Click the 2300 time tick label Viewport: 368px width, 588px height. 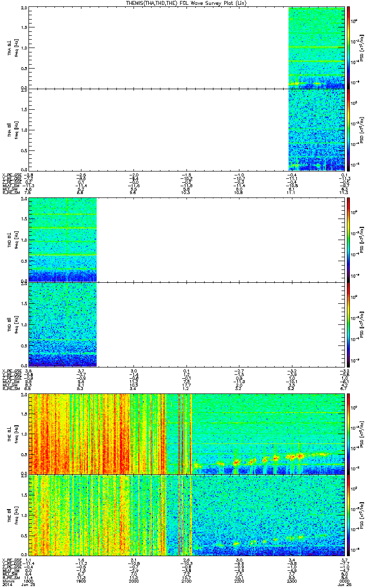(x=291, y=581)
